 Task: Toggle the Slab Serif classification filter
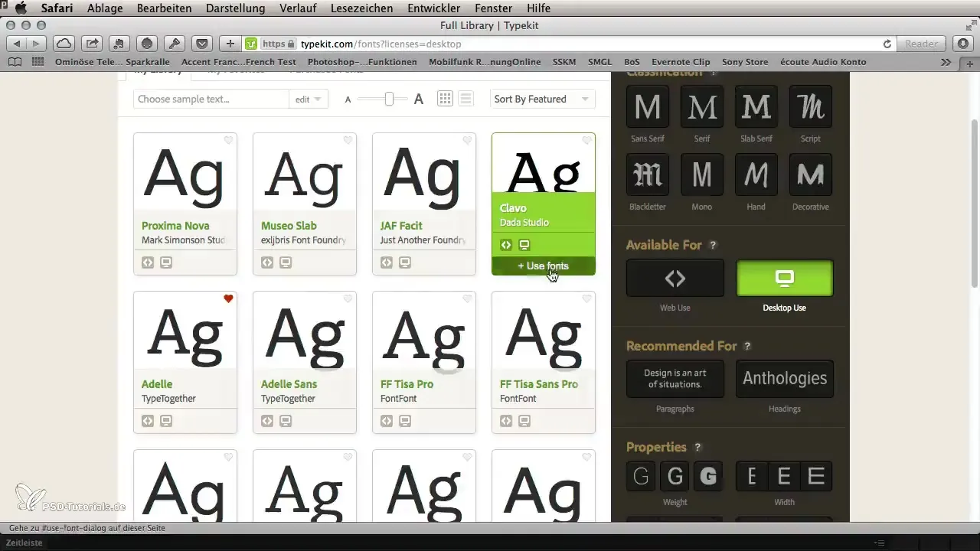click(x=756, y=106)
